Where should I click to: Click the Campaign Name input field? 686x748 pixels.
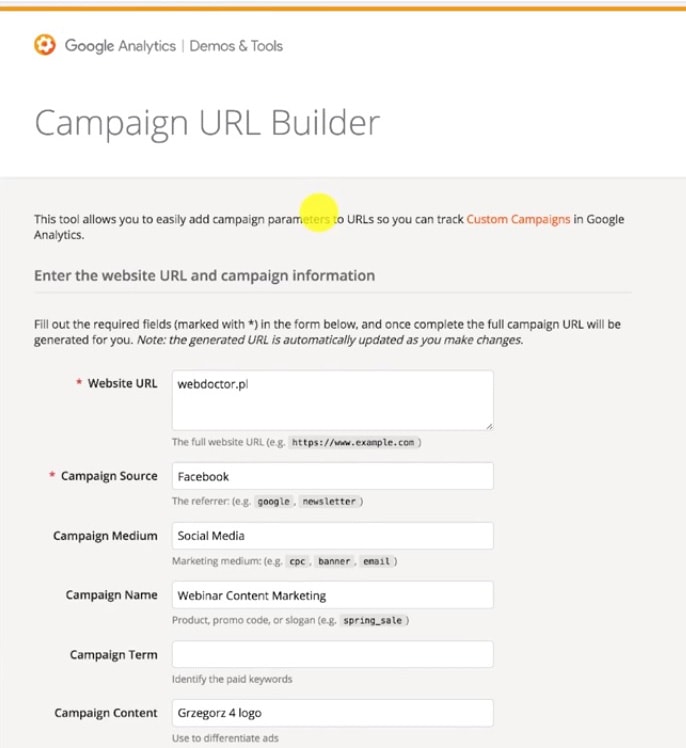pyautogui.click(x=332, y=595)
